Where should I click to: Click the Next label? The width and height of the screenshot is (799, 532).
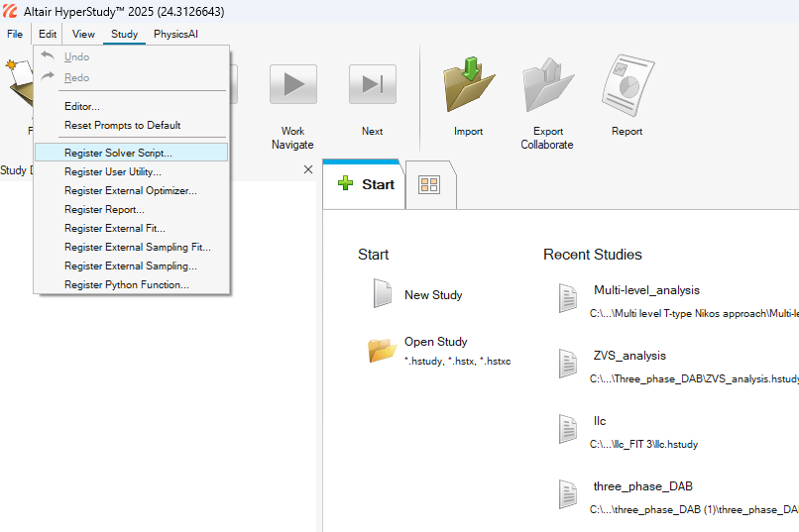(373, 132)
